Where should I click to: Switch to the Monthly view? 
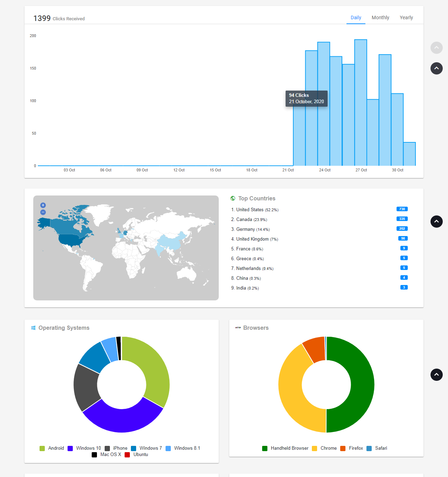pos(380,17)
